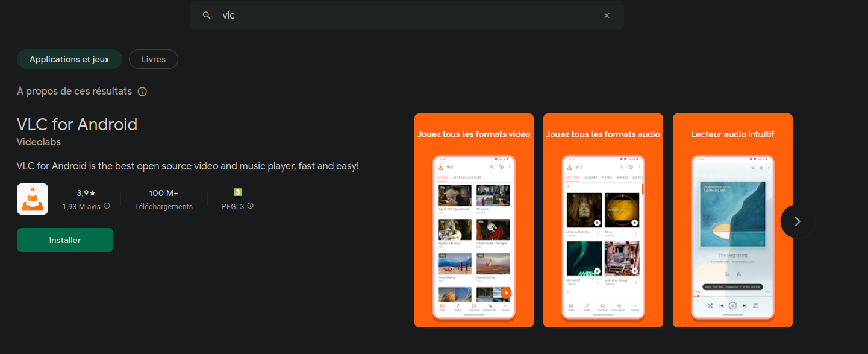Click the search magnifier icon
The width and height of the screenshot is (868, 354).
[207, 16]
